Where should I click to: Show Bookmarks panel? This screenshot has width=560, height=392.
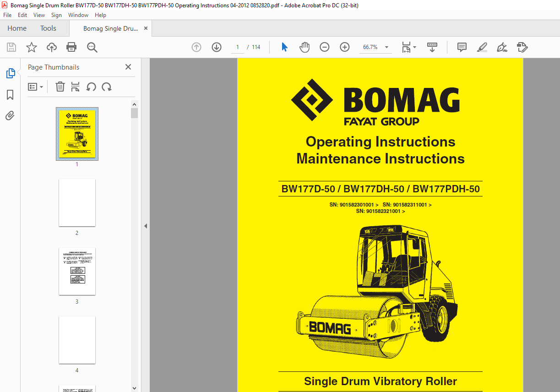coord(10,95)
